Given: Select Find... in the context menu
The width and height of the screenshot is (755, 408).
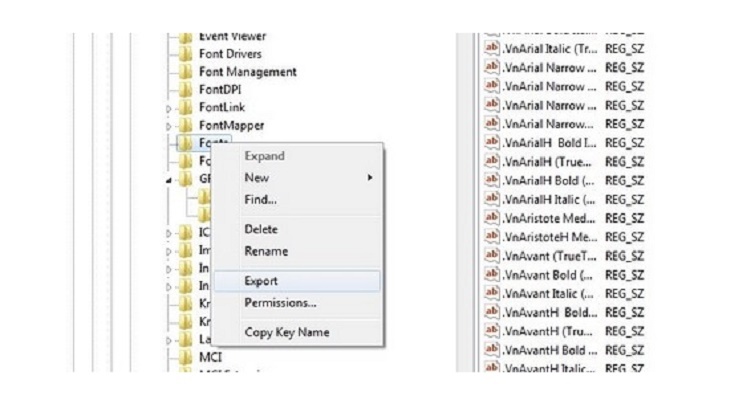Looking at the screenshot, I should [261, 199].
